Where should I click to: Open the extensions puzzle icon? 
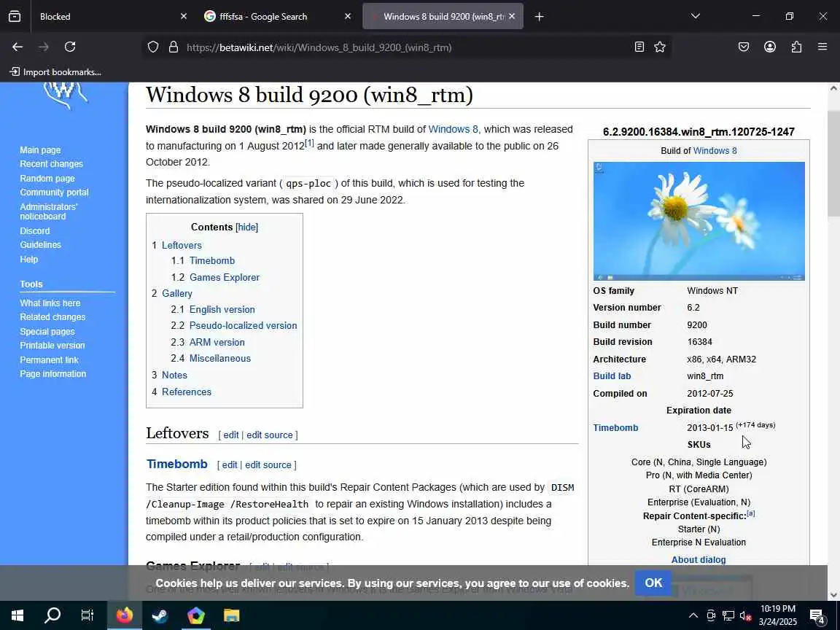click(x=796, y=47)
